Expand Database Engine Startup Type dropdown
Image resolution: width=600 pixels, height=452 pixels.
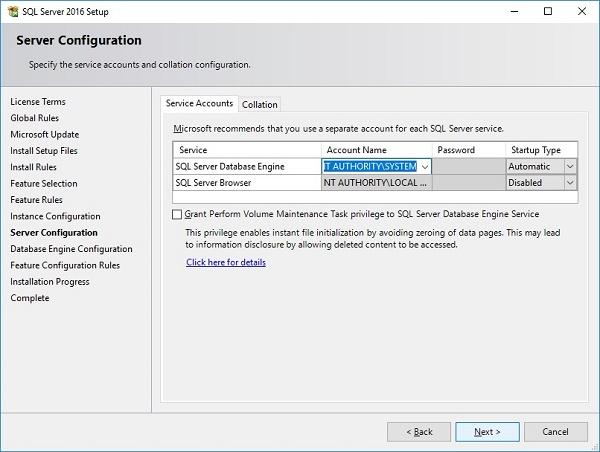(570, 167)
